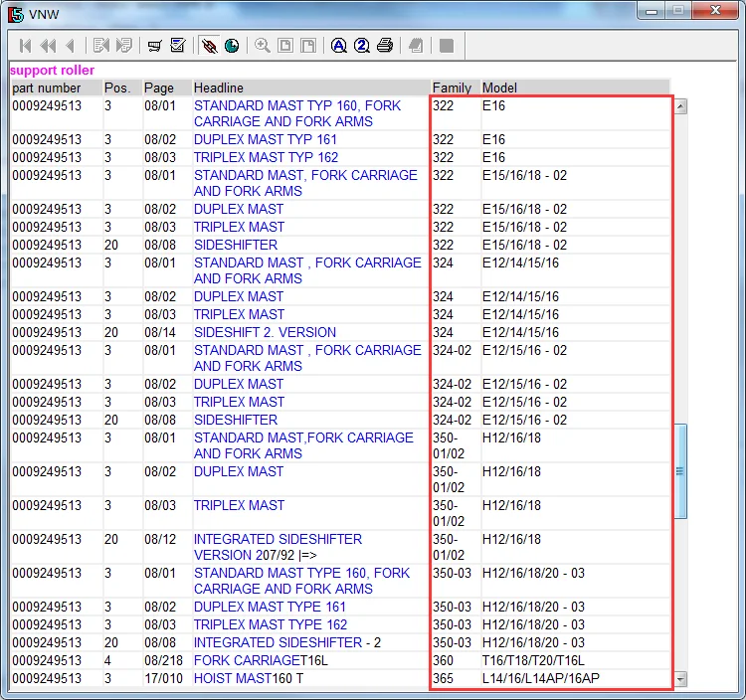Click the double-arrow fast-backward icon
746x700 pixels.
tap(48, 46)
